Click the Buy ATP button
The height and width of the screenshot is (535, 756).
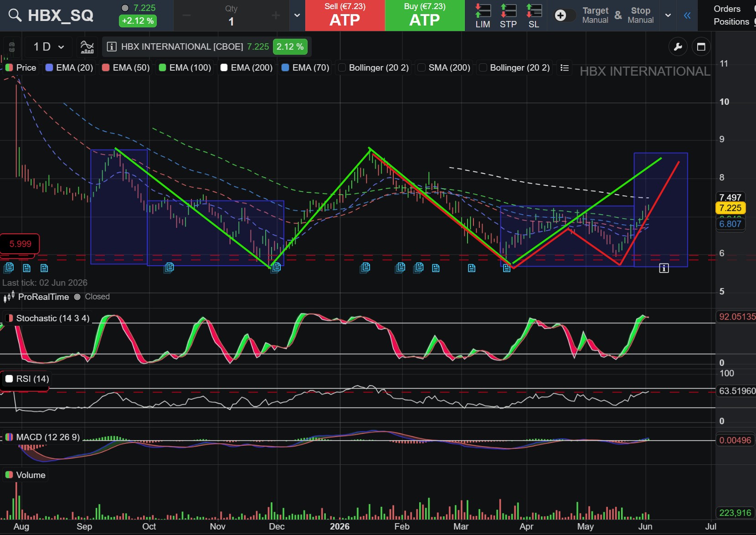[425, 15]
